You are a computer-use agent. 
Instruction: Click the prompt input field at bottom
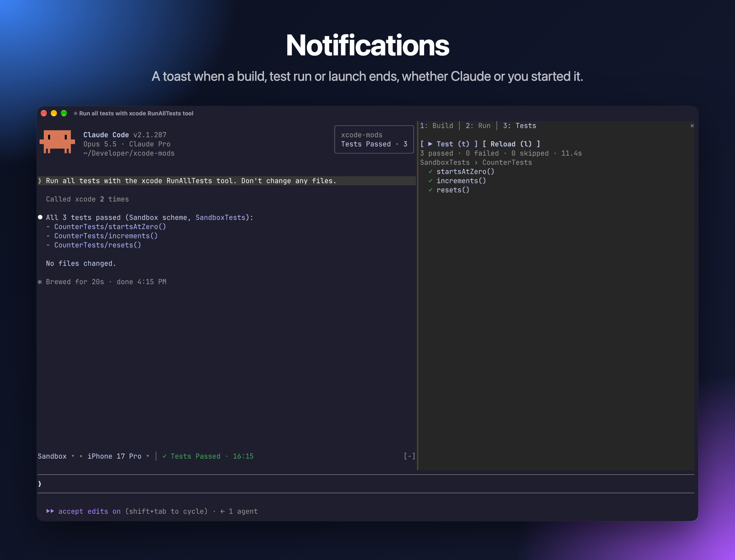pyautogui.click(x=366, y=484)
